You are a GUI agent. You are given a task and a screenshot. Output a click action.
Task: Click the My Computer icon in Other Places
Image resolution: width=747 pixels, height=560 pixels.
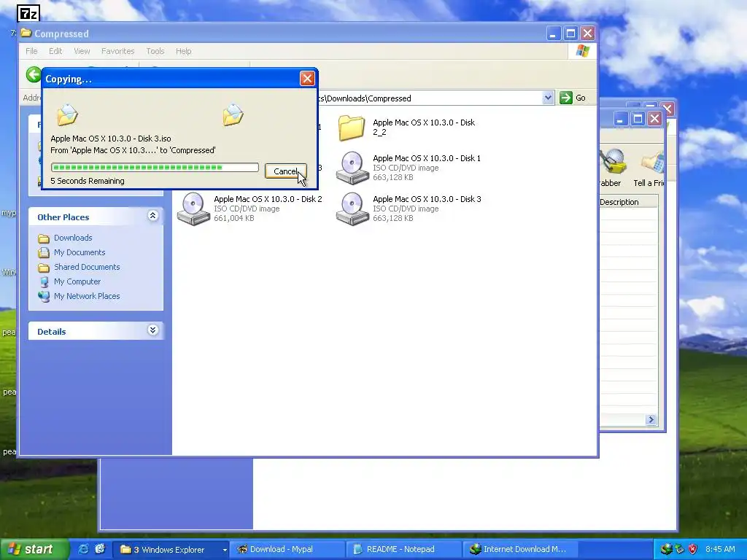click(44, 282)
